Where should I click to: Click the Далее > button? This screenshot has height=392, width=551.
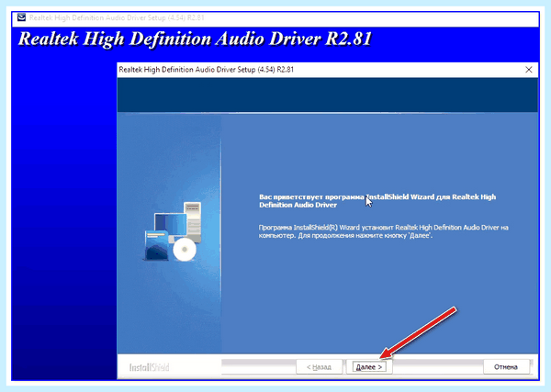tap(369, 367)
